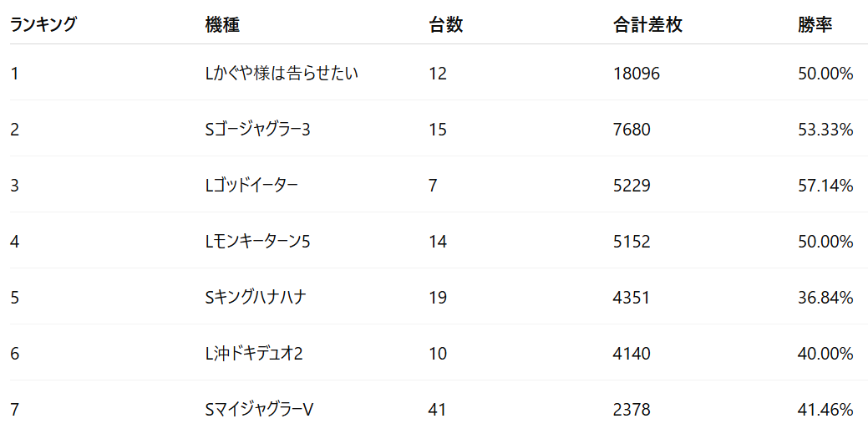Click the 53.33% win rate cell

825,130
